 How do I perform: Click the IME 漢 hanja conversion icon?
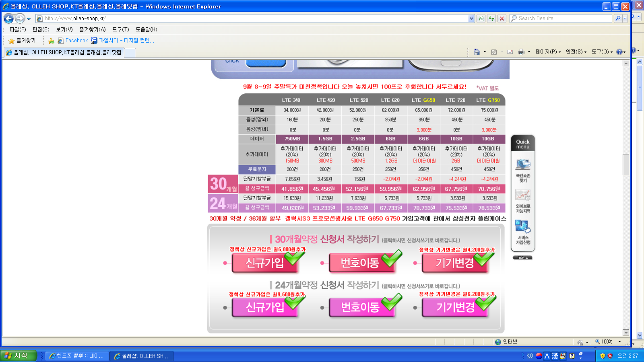[x=555, y=356]
